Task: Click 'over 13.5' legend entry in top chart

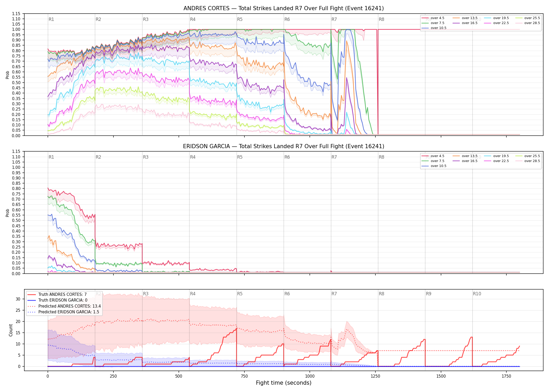Action: 465,18
